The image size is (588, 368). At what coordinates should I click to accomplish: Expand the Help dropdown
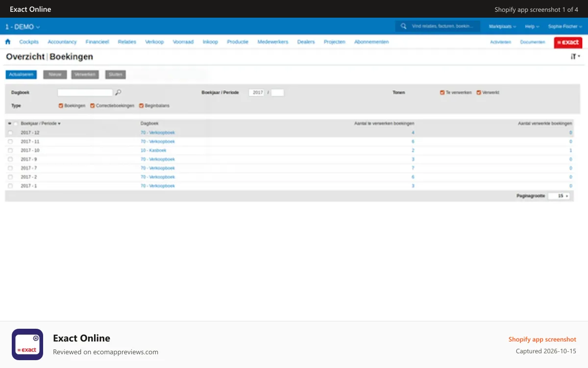coord(532,26)
